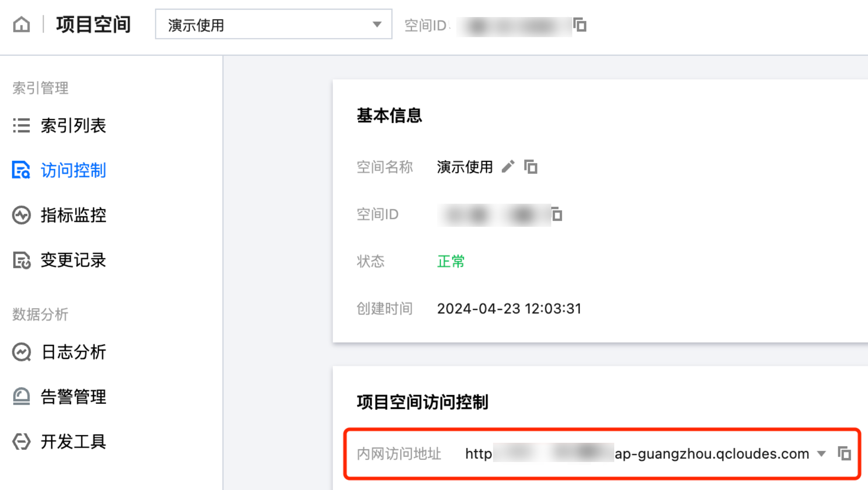Go to 日志分析 page
This screenshot has height=490, width=868.
[73, 352]
